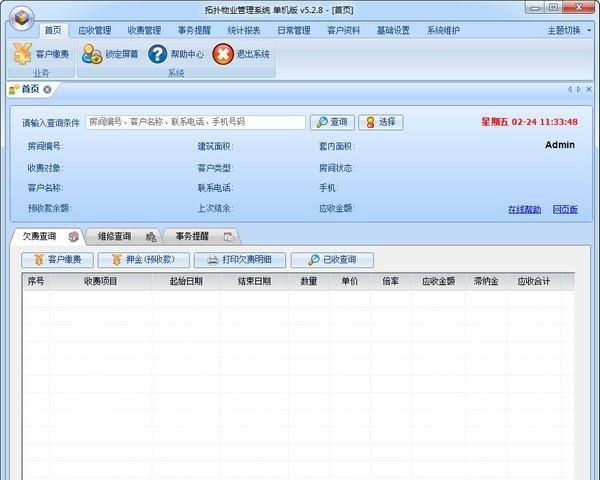Close active document with tab-bar X
600x480 pixels.
589,89
